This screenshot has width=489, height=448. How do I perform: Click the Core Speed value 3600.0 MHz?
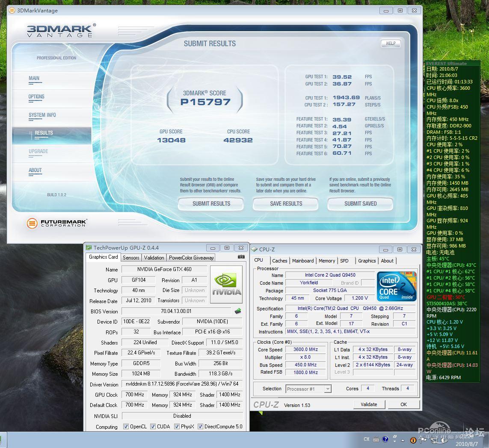point(305,350)
